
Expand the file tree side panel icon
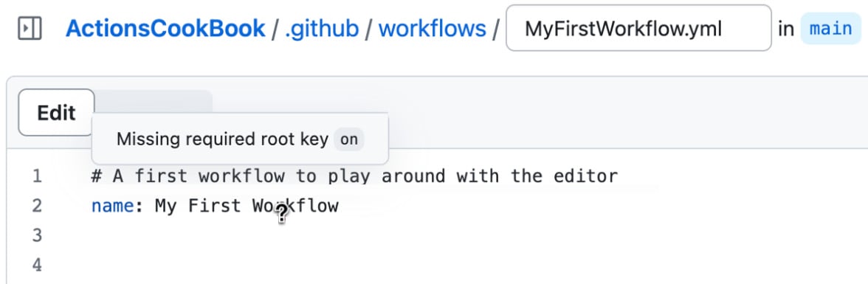(30, 28)
